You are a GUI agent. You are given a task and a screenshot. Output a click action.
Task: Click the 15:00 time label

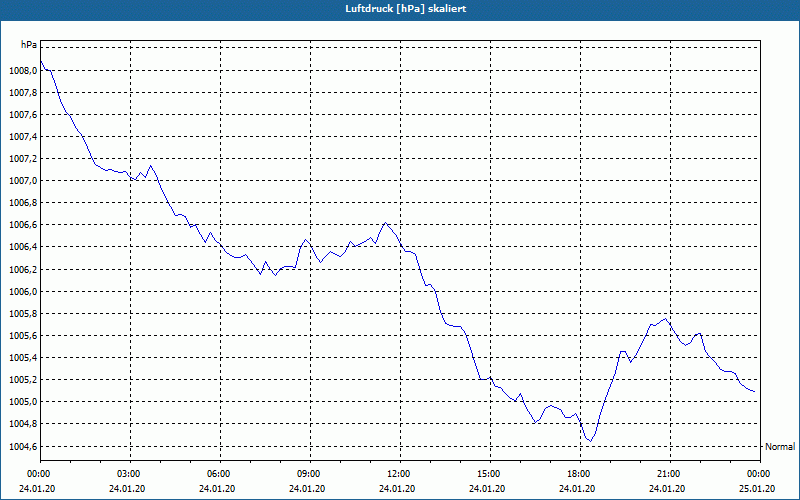(490, 474)
